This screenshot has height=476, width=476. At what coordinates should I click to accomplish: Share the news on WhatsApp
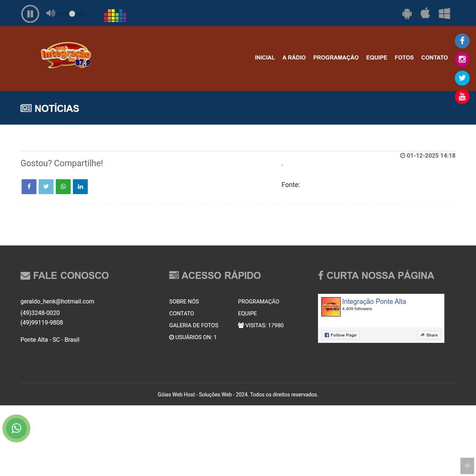pos(63,187)
